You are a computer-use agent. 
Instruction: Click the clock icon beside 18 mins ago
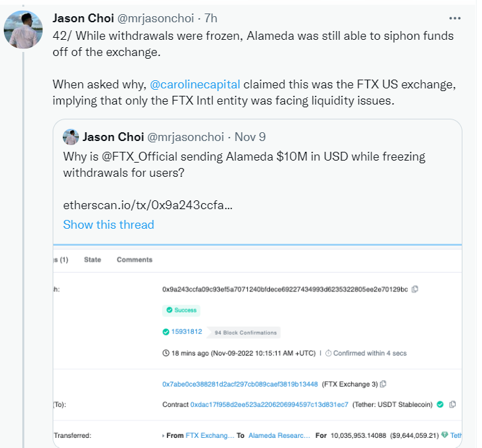click(166, 353)
